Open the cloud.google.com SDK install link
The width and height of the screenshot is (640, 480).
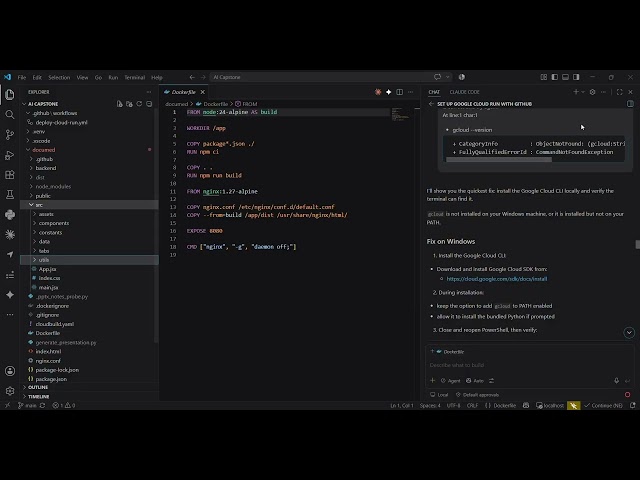[x=497, y=279]
